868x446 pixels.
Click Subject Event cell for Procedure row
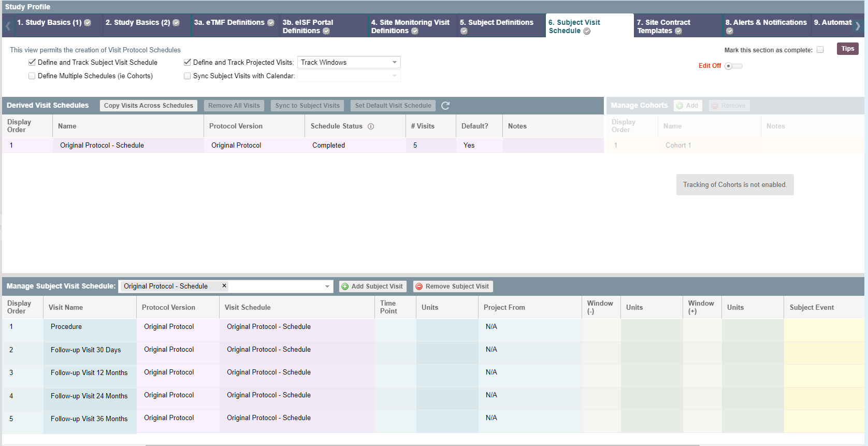pyautogui.click(x=824, y=330)
